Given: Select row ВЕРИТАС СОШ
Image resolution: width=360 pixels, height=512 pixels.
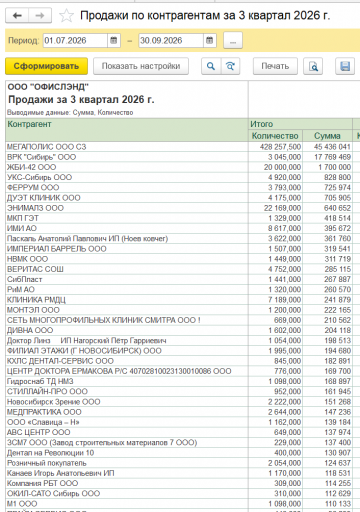Looking at the screenshot, I should (127, 269).
